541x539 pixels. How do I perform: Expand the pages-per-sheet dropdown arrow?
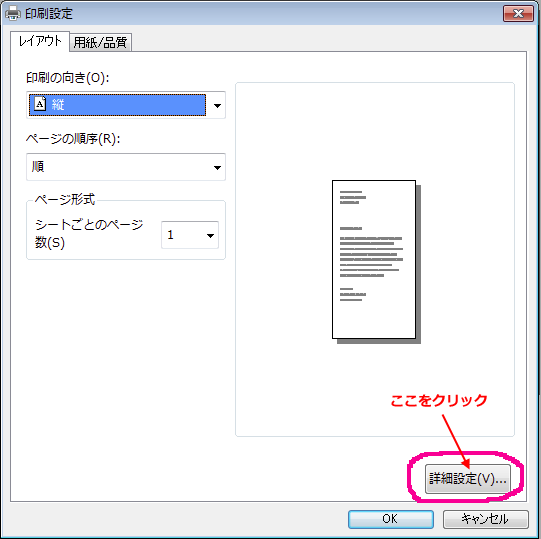pyautogui.click(x=210, y=236)
